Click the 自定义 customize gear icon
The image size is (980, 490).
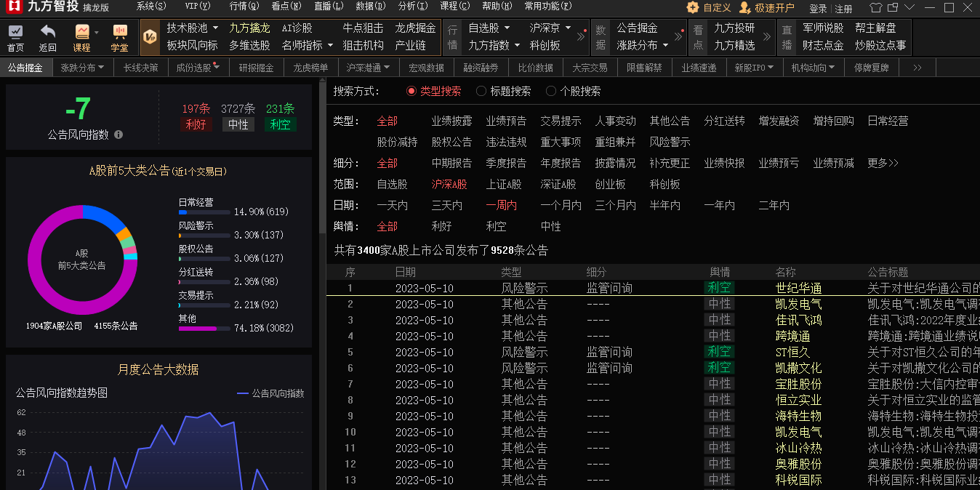point(693,8)
